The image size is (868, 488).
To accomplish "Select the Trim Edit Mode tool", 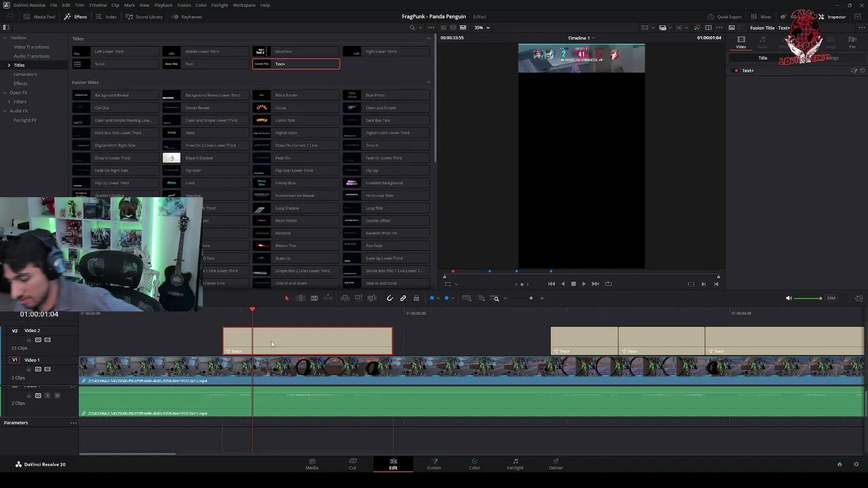I will click(300, 298).
